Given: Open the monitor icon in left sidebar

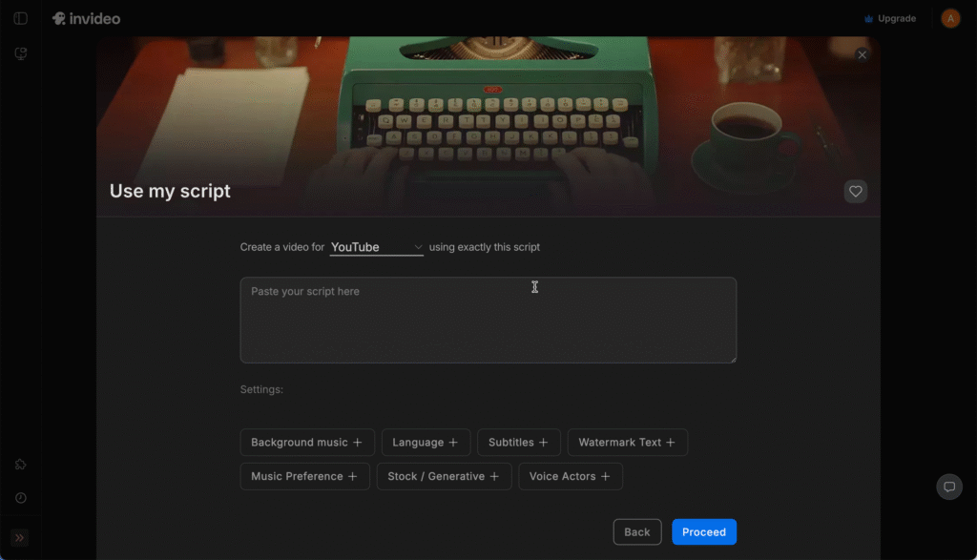Looking at the screenshot, I should click(x=20, y=53).
